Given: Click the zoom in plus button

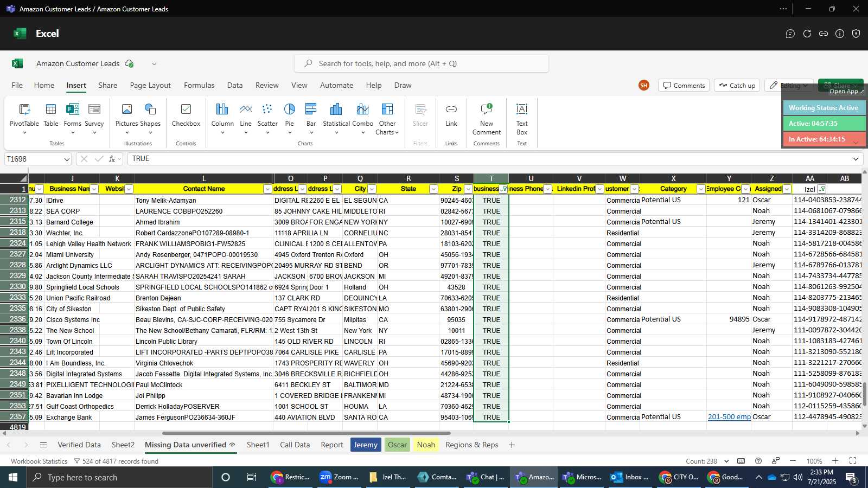Looking at the screenshot, I should point(835,461).
